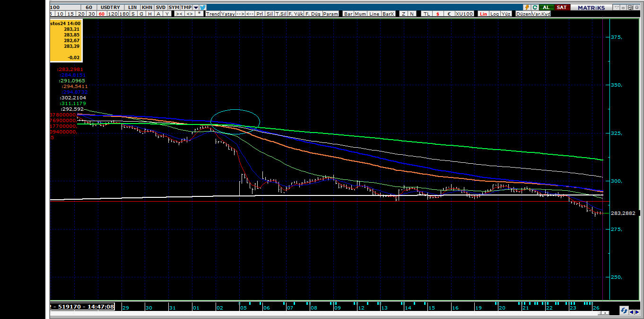Switch chart type to Mum candlestick
This screenshot has height=319, width=644.
pyautogui.click(x=360, y=14)
